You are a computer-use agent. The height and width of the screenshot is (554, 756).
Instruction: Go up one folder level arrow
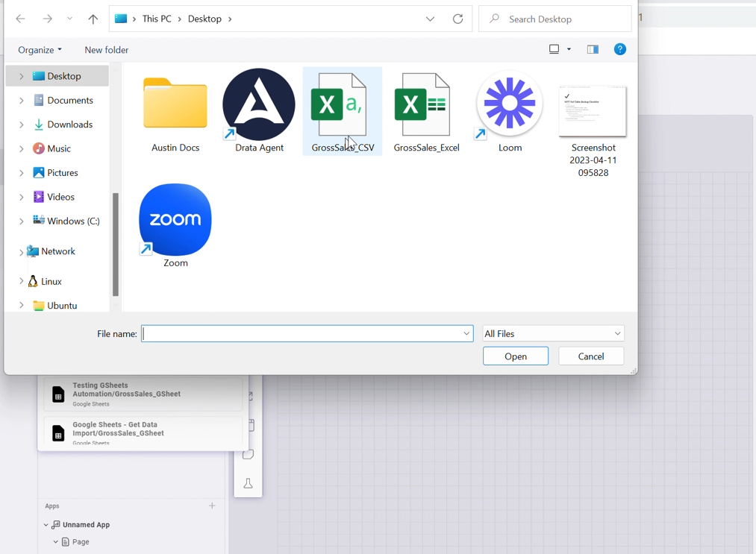[93, 19]
